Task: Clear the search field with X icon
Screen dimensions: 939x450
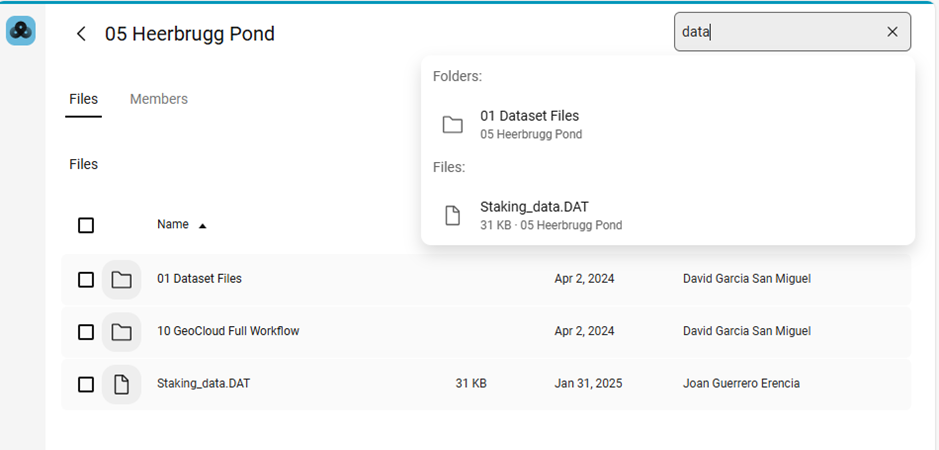Action: tap(892, 32)
